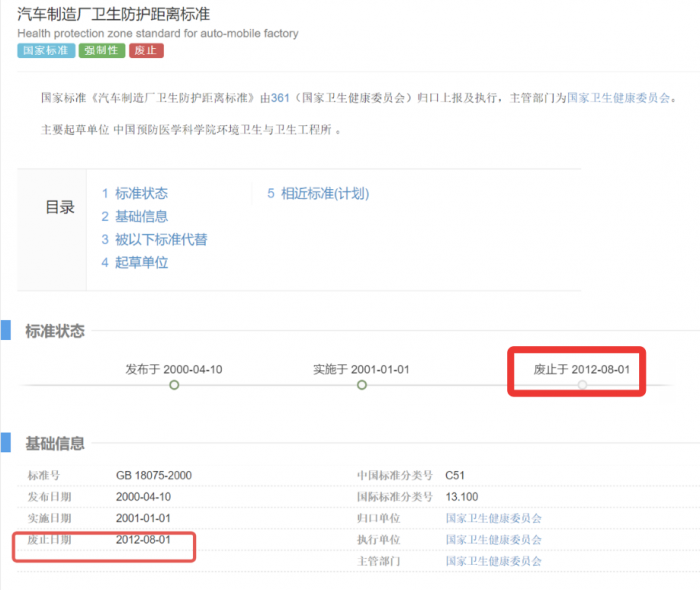Jump to 起草单位 in table of contents
Screen dimensions: 700x590
click(x=135, y=262)
